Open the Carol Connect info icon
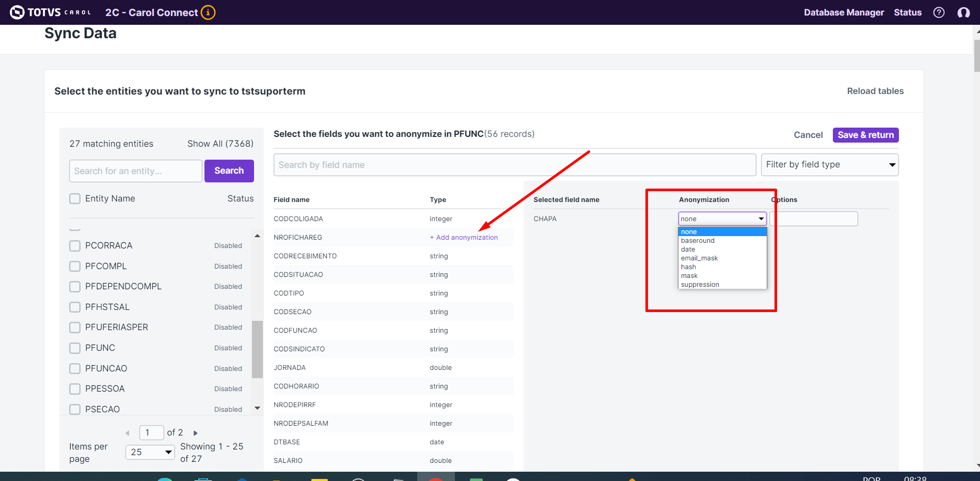The width and height of the screenshot is (980, 481). 208,12
